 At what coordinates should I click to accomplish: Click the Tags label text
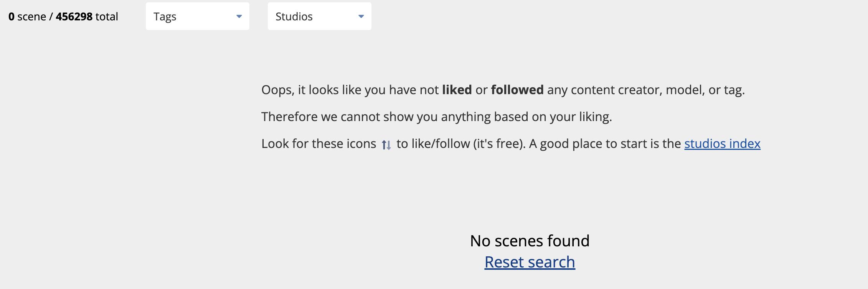tap(165, 17)
